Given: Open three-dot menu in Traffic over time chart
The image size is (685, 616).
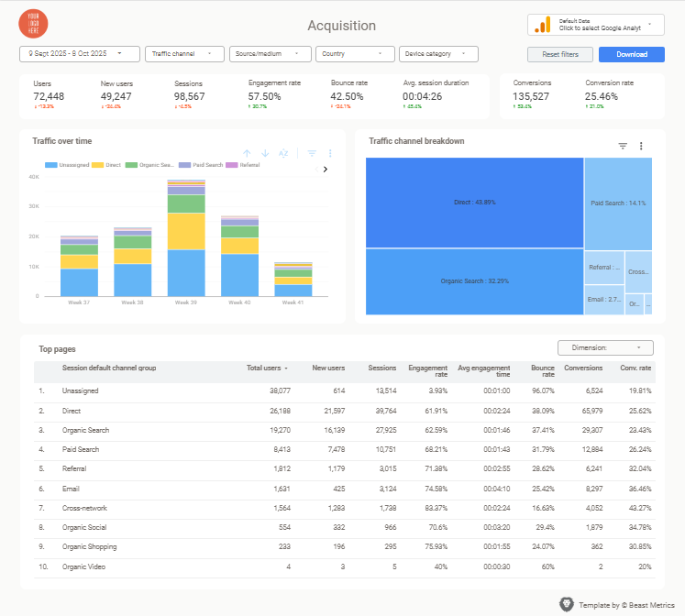Looking at the screenshot, I should click(330, 153).
